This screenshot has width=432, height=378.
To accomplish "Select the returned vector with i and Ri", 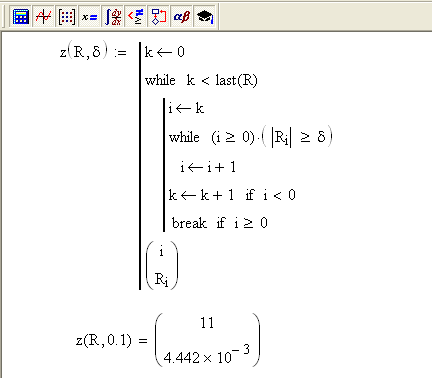I will [x=162, y=266].
